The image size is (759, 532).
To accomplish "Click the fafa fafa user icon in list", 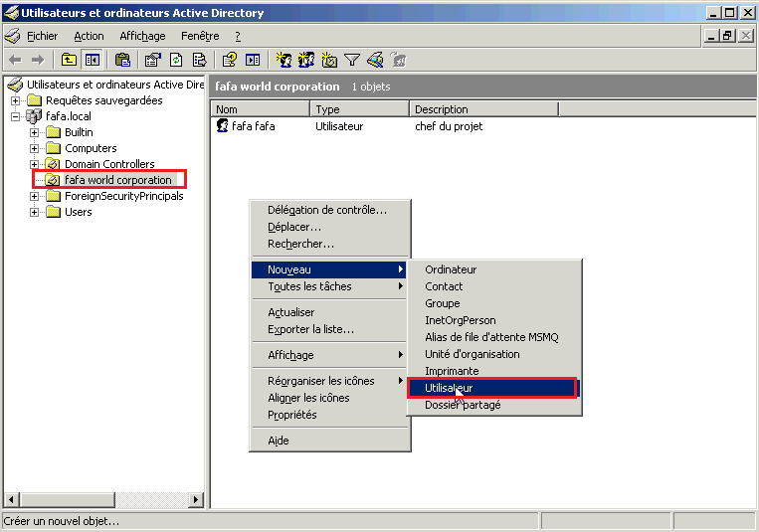I will pos(222,126).
